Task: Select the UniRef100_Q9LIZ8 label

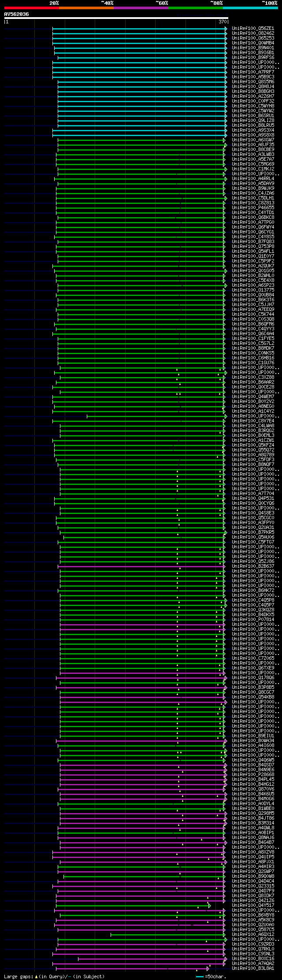Action: coord(253,121)
